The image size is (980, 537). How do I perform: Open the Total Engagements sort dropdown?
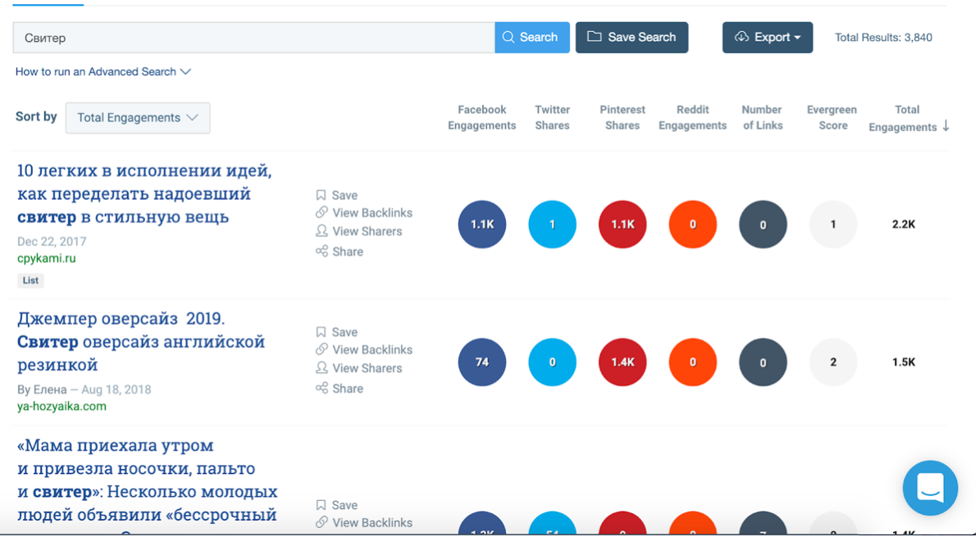[138, 118]
